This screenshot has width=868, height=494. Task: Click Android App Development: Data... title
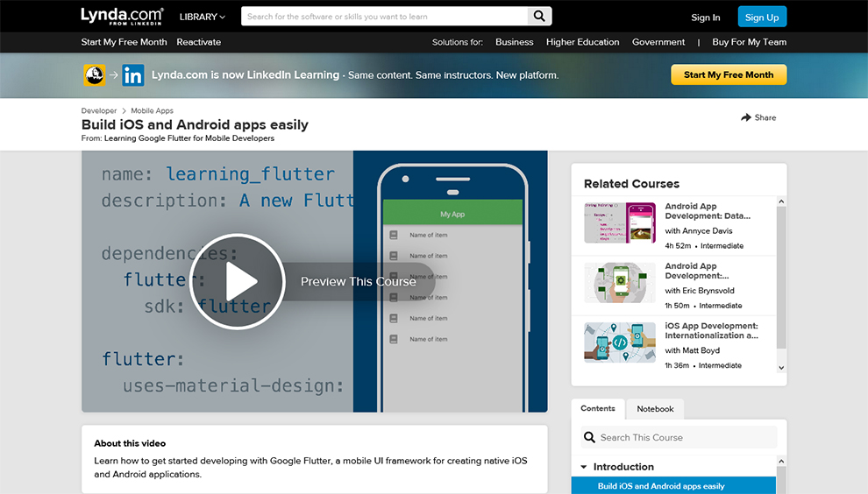[708, 211]
